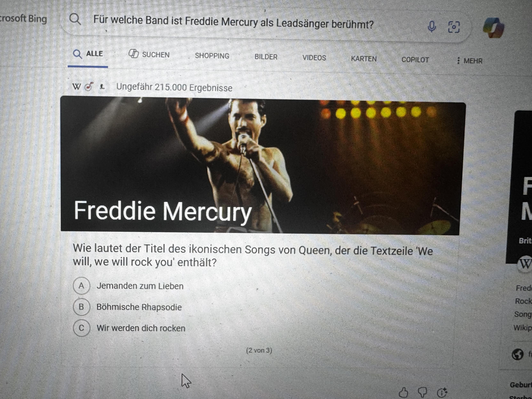Switch to the BILDER tab
This screenshot has height=399, width=532.
click(266, 57)
